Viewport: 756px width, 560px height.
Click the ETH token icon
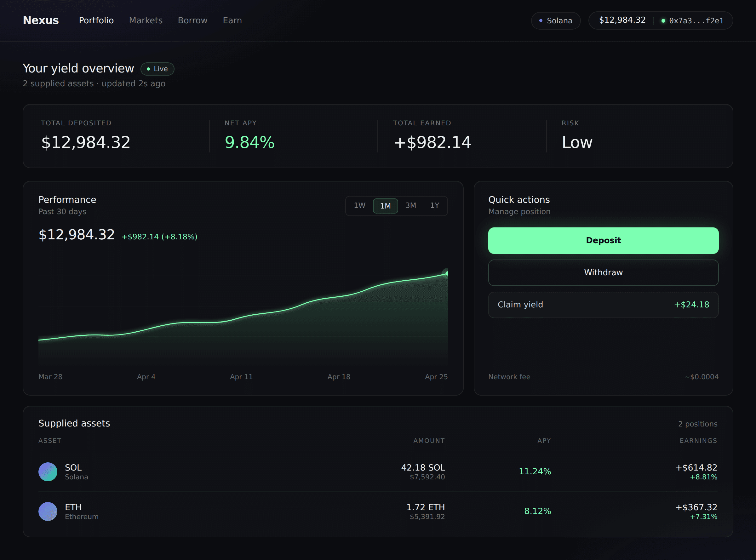48,511
